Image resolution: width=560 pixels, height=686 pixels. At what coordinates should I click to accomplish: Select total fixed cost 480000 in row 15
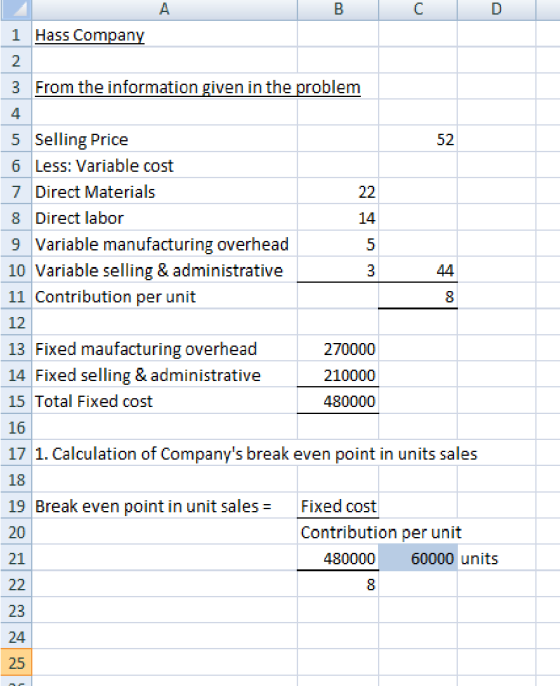338,401
